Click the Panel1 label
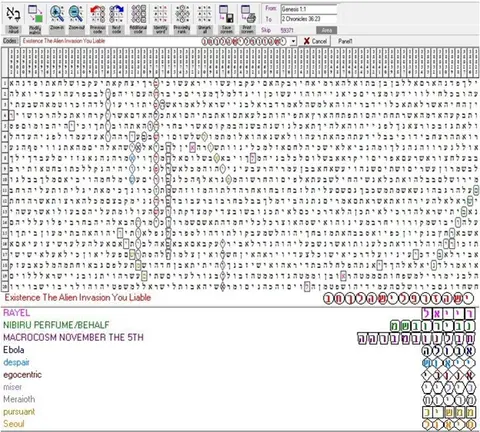The image size is (480, 432). click(345, 41)
